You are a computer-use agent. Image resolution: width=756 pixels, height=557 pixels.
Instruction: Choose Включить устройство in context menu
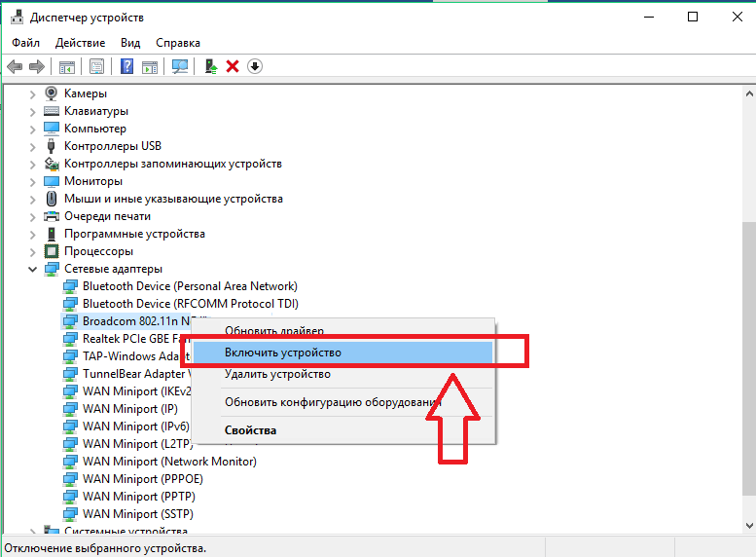[x=342, y=353]
